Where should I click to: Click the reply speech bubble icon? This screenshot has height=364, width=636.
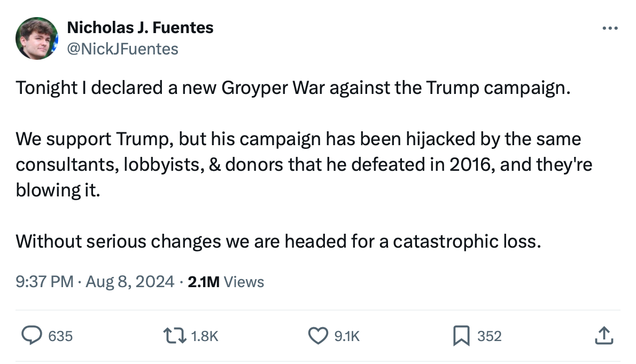click(32, 336)
